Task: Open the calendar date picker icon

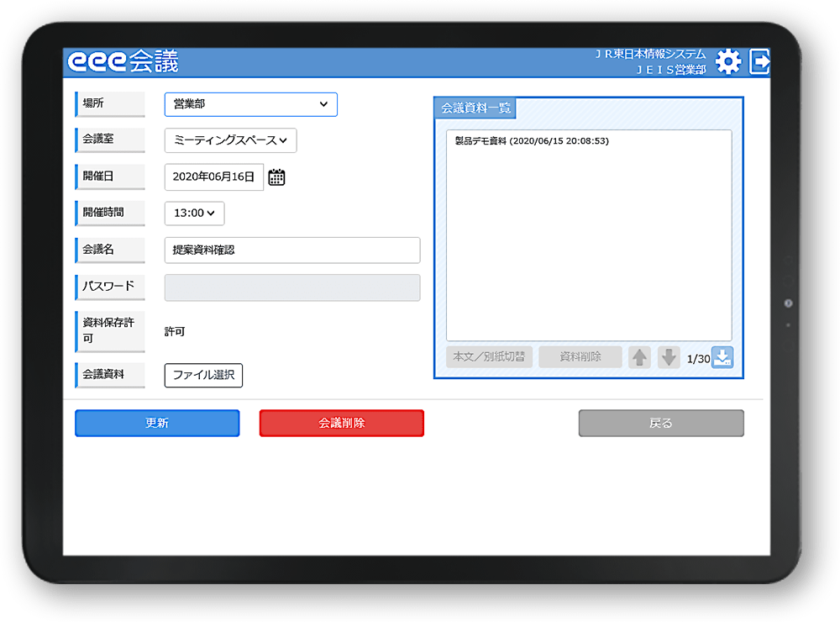Action: 276,177
